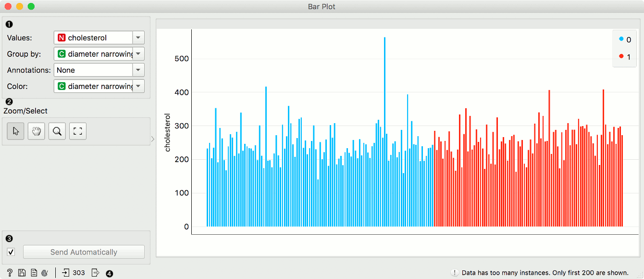Uncheck the Send Automatically checkbox

pyautogui.click(x=12, y=252)
